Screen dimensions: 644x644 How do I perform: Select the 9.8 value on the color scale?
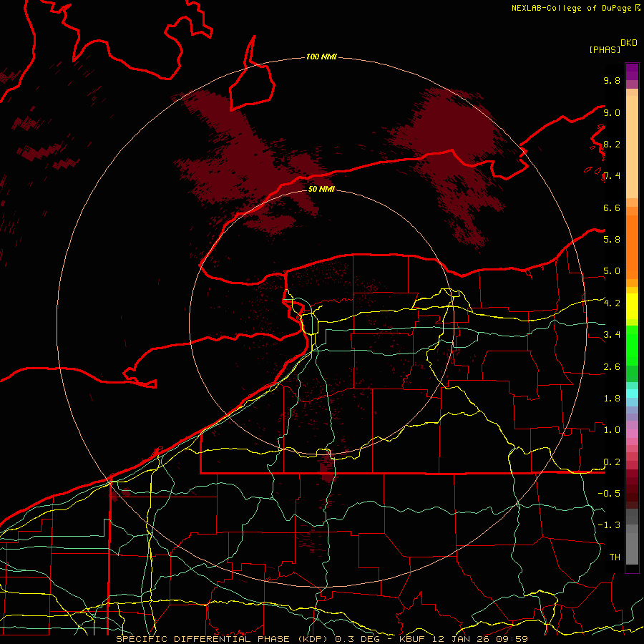pos(612,80)
